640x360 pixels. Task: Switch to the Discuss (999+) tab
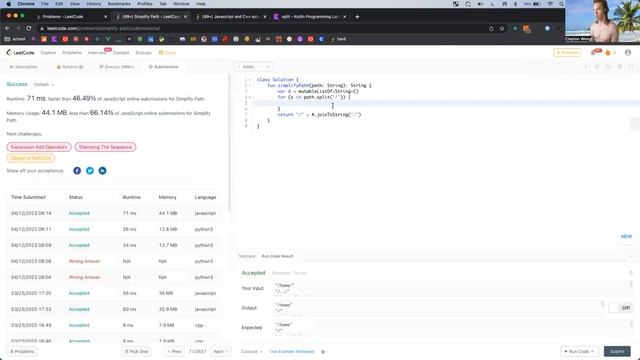(117, 67)
